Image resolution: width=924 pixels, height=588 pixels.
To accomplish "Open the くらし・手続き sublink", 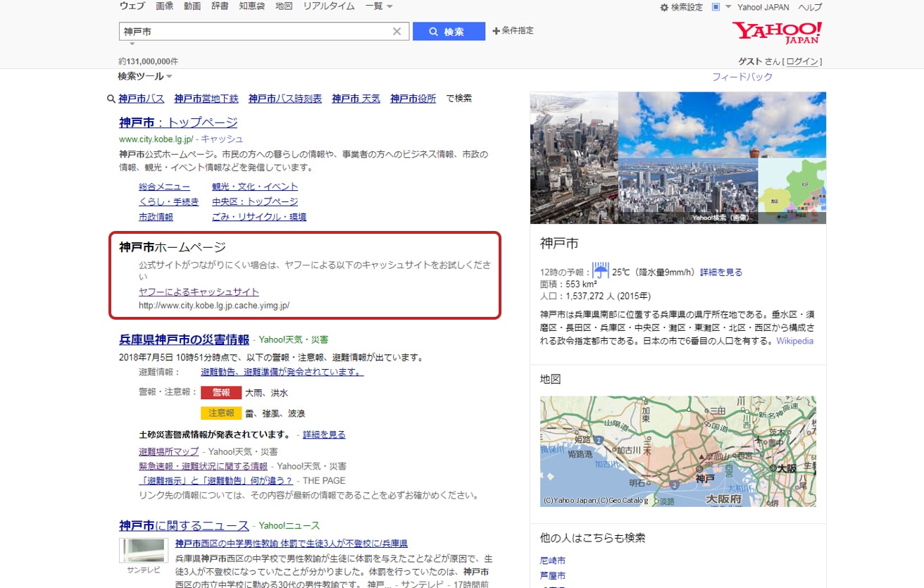I will tap(169, 201).
